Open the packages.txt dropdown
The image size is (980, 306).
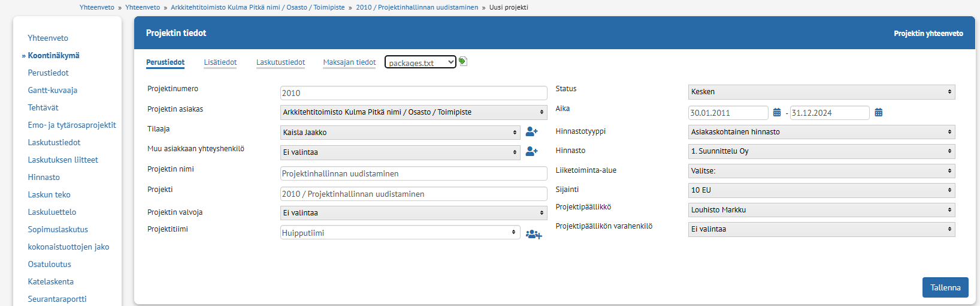[x=421, y=62]
